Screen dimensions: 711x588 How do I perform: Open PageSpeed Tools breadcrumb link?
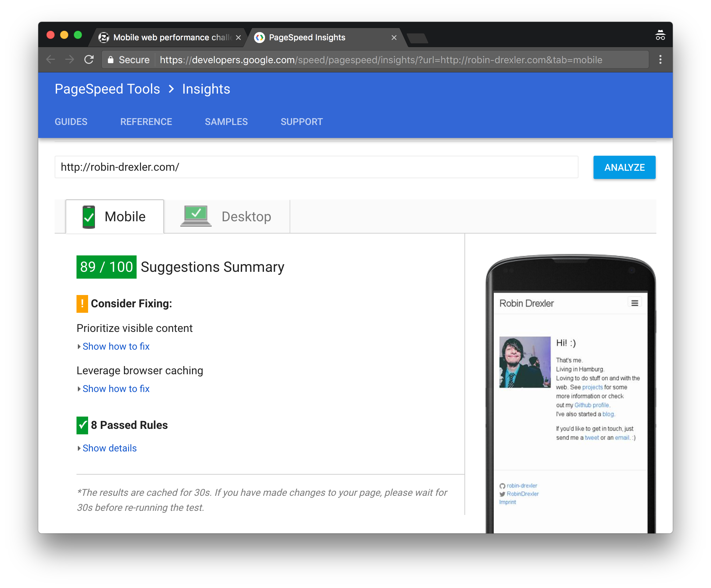(x=107, y=89)
